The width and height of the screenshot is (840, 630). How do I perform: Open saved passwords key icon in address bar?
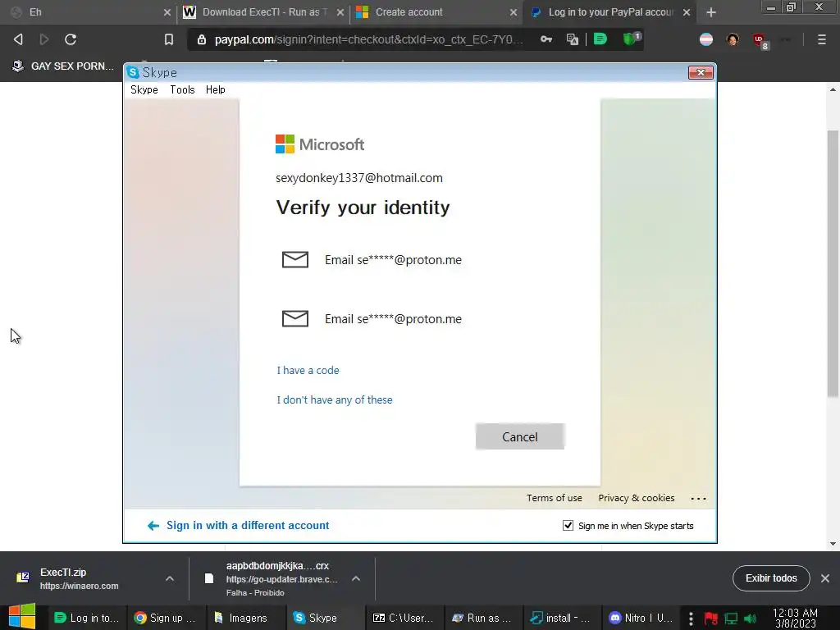click(546, 39)
